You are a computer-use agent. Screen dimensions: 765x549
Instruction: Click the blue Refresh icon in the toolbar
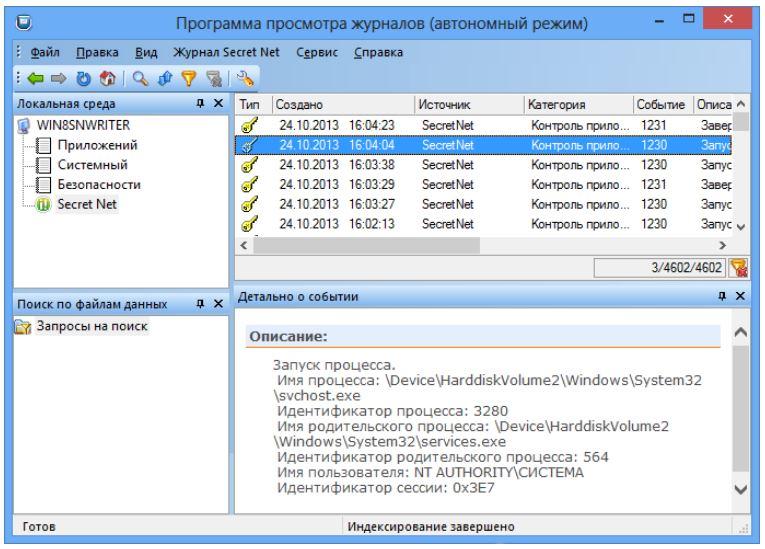tap(84, 78)
